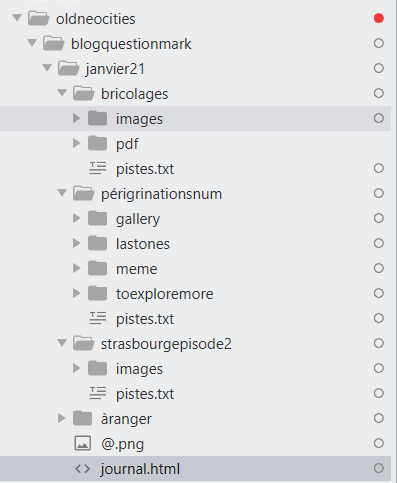Open pistes.txt under strasbourgepisode2
Screen dimensions: 397x483
[x=145, y=394]
